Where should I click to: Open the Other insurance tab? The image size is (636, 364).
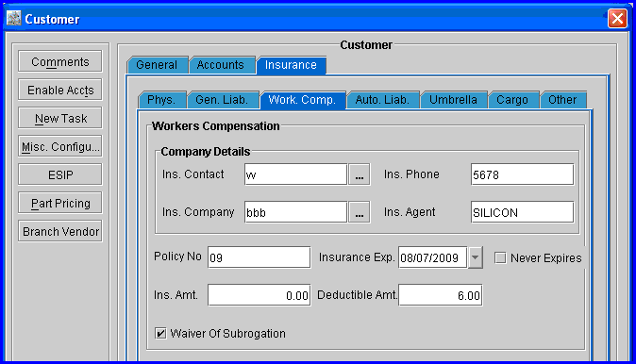563,100
